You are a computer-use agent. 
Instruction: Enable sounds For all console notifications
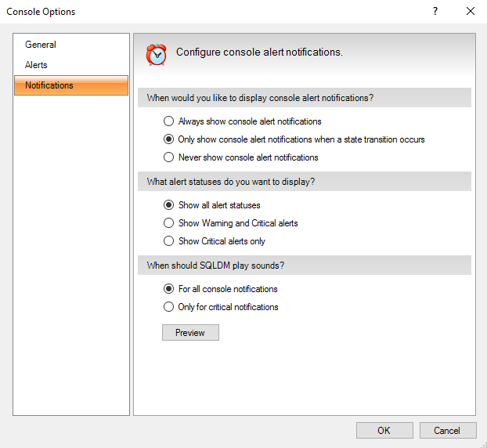pos(168,289)
